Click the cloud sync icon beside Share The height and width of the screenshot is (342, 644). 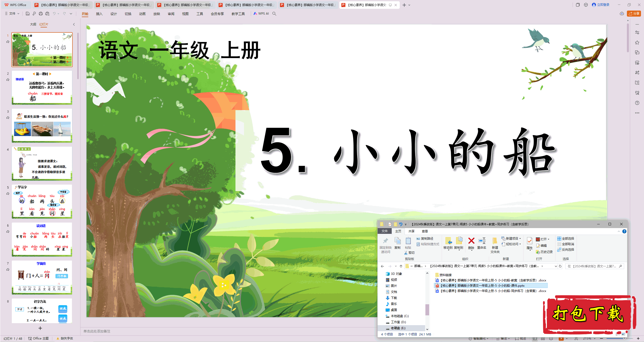(x=622, y=14)
